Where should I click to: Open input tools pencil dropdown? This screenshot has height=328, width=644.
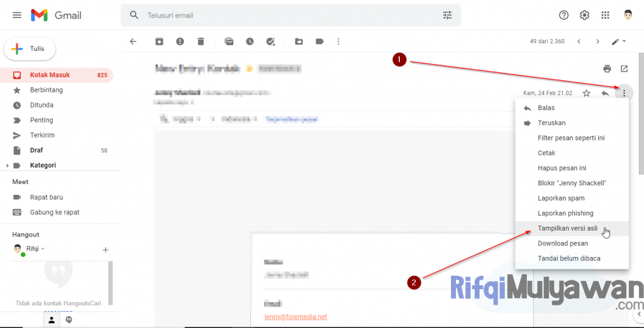click(619, 41)
